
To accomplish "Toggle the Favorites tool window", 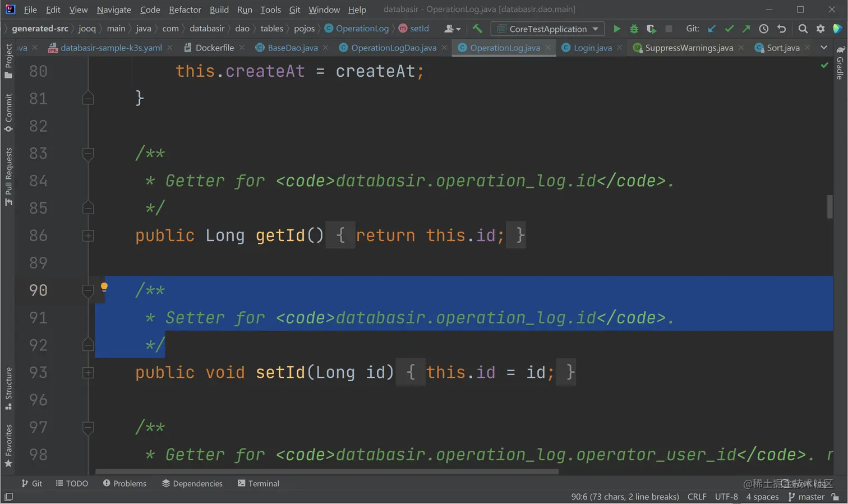I will (x=8, y=446).
